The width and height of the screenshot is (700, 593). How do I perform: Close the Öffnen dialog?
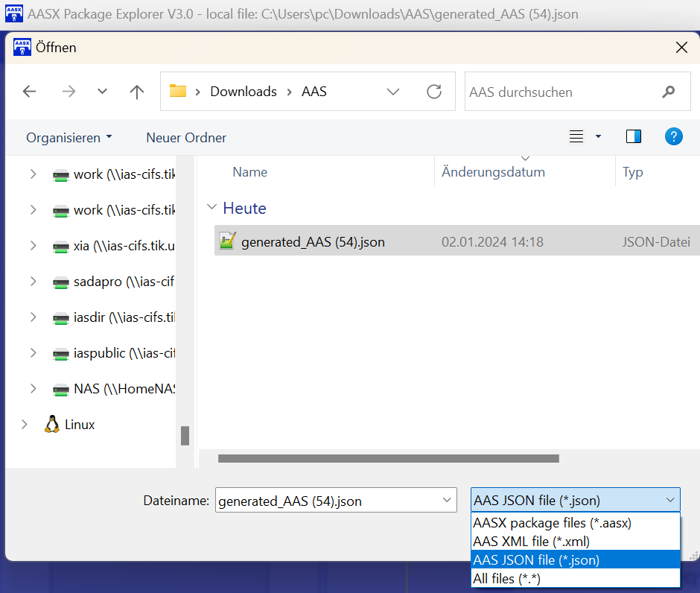pyautogui.click(x=681, y=48)
